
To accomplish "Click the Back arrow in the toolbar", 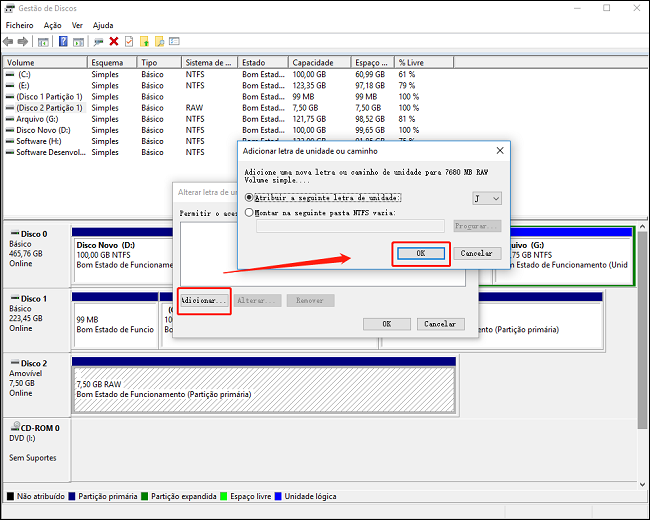I will (8, 41).
